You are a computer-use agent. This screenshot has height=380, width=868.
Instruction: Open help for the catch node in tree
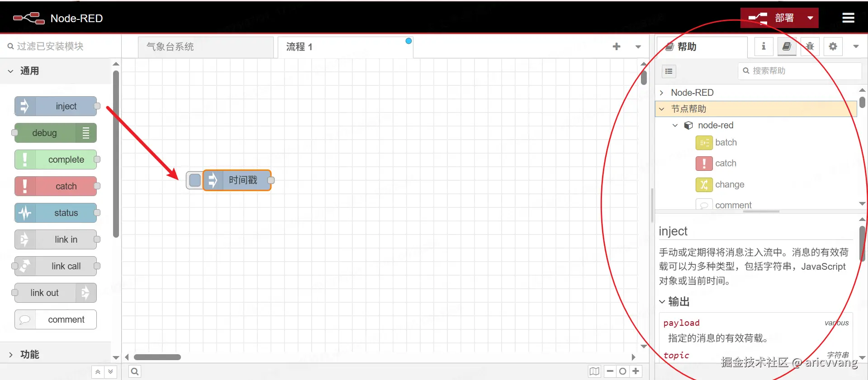tap(716, 164)
